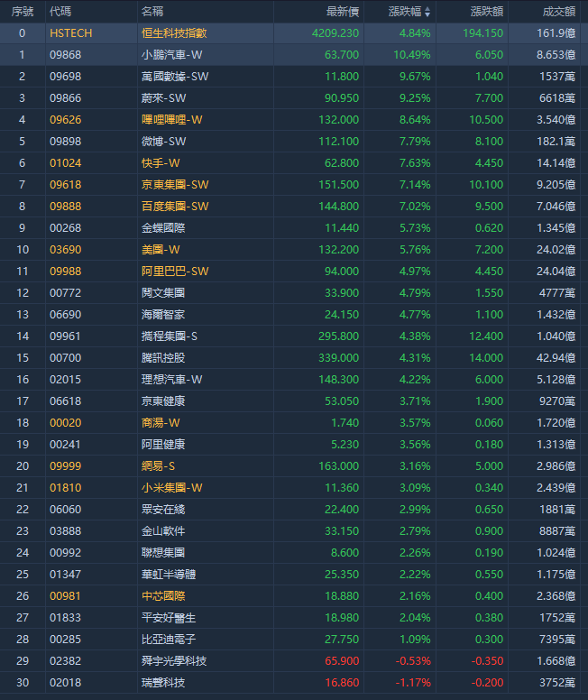Click turnover value 161.9億

556,33
